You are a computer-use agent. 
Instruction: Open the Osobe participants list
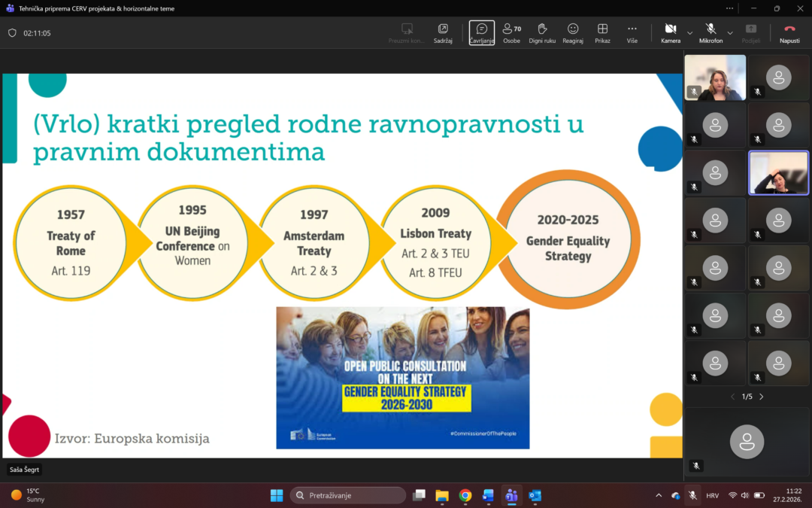[511, 32]
